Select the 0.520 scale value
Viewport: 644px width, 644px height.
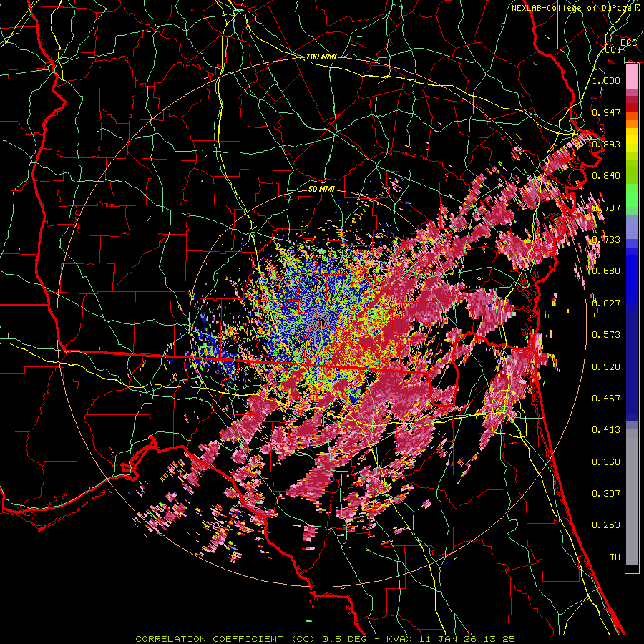click(606, 367)
